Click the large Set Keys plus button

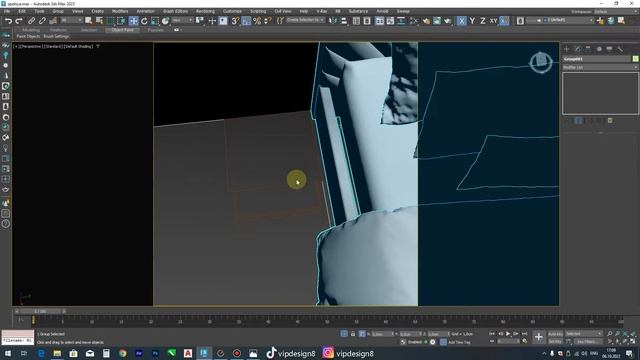[539, 337]
